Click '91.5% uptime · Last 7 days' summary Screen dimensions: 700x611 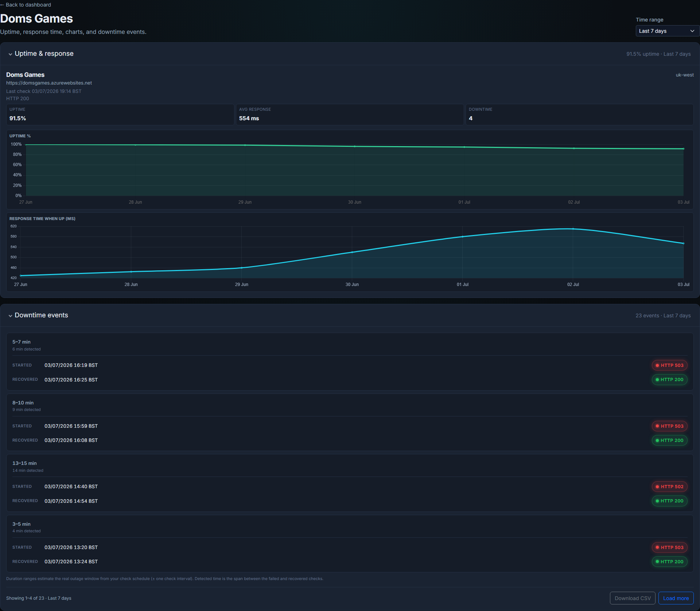coord(658,54)
